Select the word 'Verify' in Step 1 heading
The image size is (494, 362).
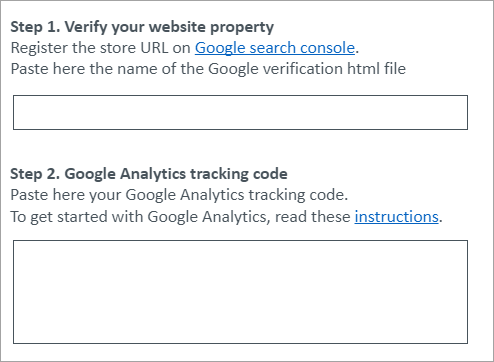86,27
